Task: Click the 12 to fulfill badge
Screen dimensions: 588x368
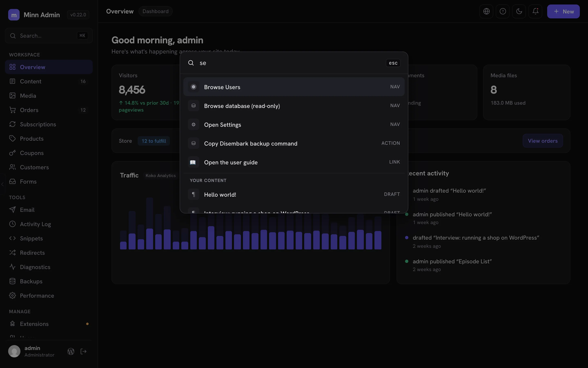Action: (154, 141)
